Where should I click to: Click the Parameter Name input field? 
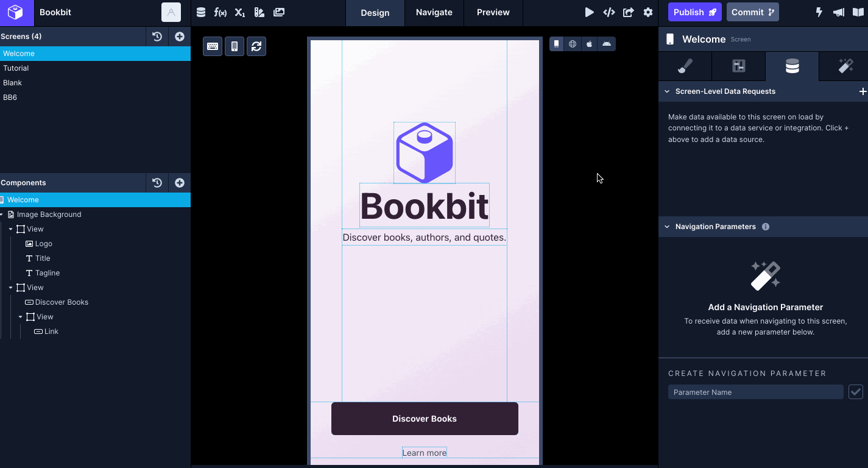click(755, 392)
